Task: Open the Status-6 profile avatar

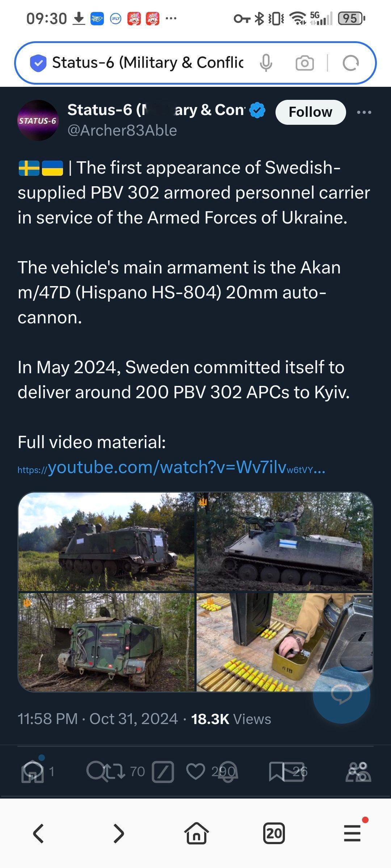Action: pyautogui.click(x=38, y=120)
